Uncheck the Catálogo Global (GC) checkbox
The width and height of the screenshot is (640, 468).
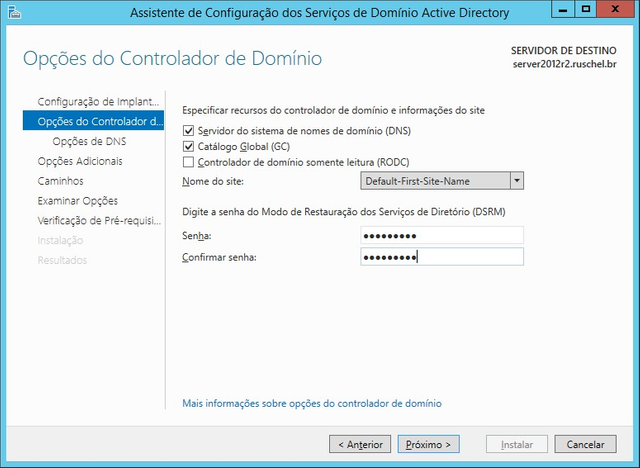pyautogui.click(x=188, y=146)
